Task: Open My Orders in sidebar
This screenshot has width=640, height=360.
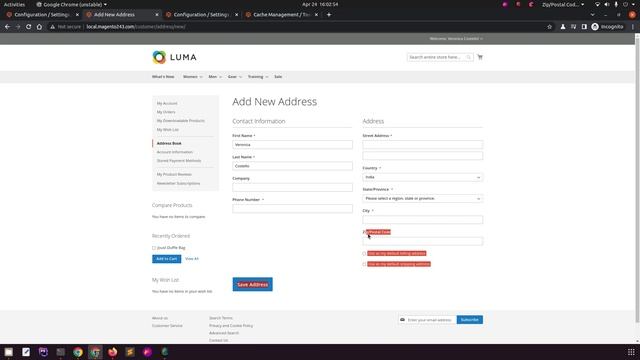Action: 166,112
